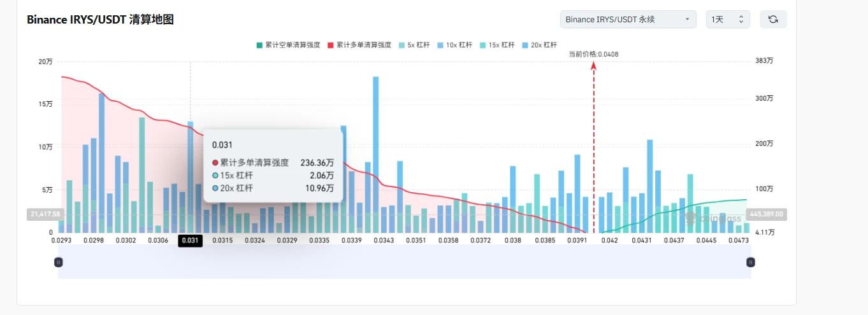Click the 当前价格 0.0408 marker line
Screen dimensions: 868x315
[594, 146]
